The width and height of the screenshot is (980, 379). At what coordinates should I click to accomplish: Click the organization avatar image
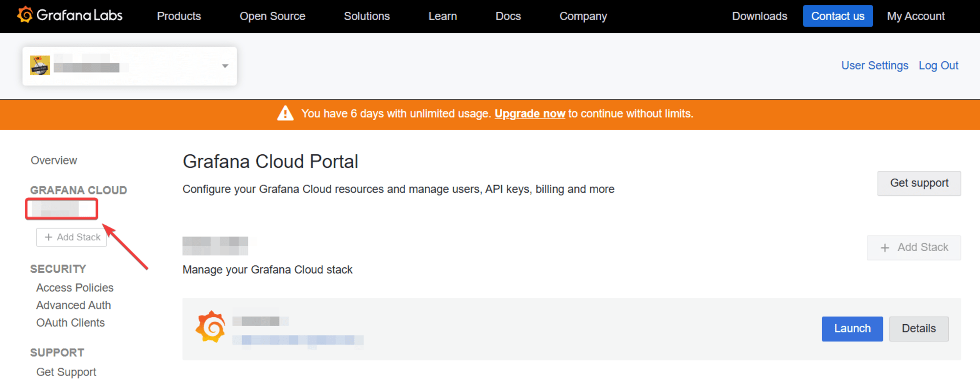[x=40, y=65]
